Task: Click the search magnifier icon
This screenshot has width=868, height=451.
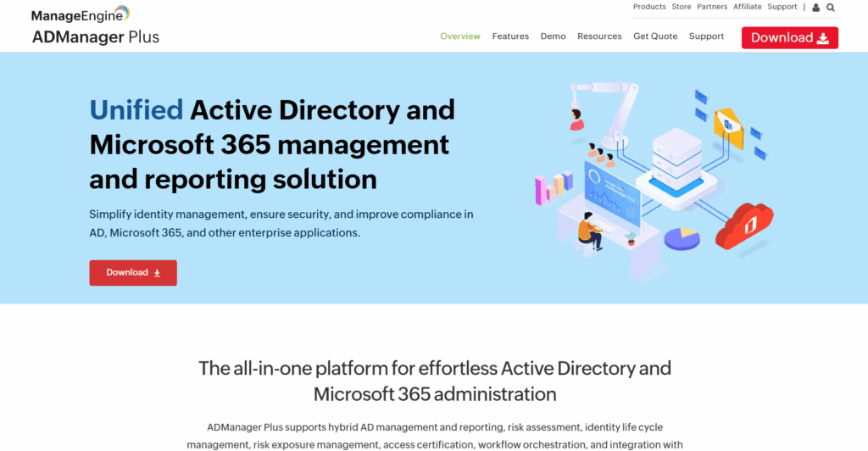Action: pos(831,7)
